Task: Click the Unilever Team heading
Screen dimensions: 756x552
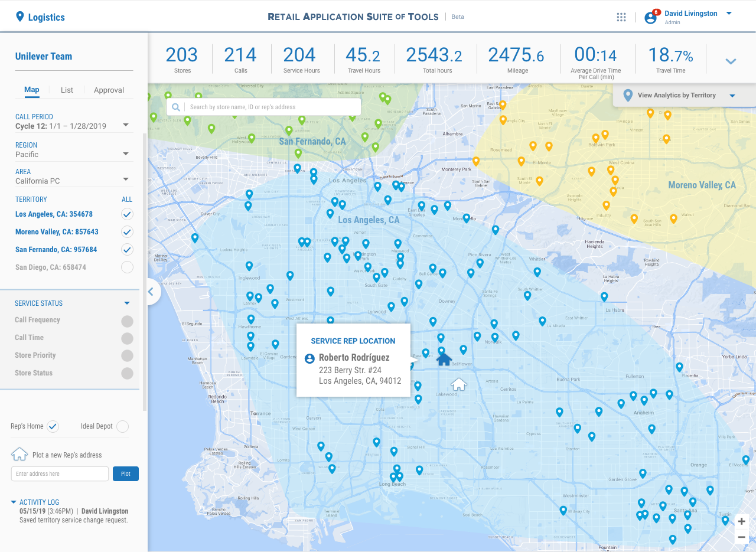Action: click(x=44, y=57)
